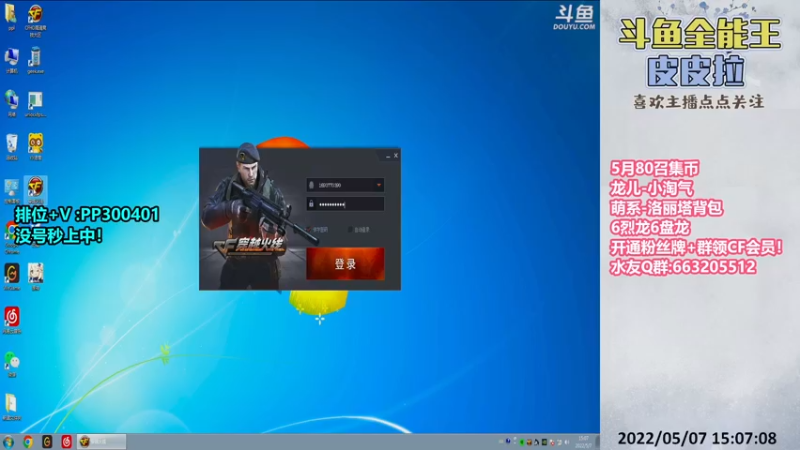
Task: Click the password field with dots
Action: 345,204
